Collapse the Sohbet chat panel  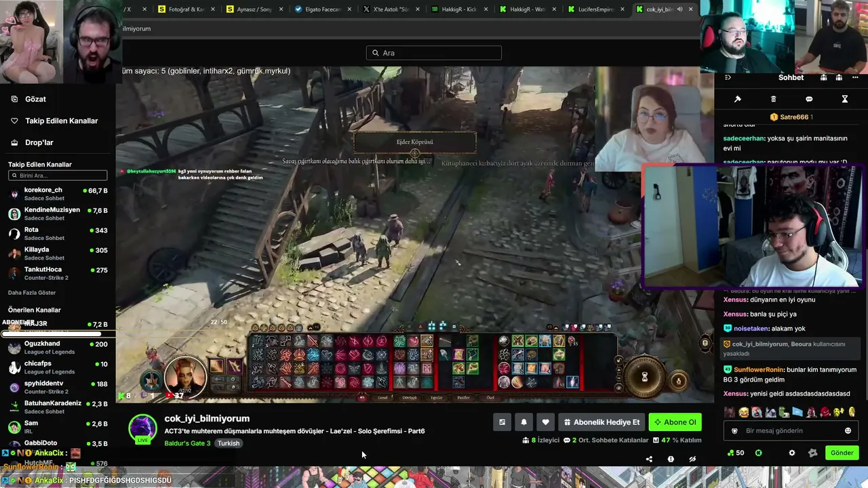point(728,77)
